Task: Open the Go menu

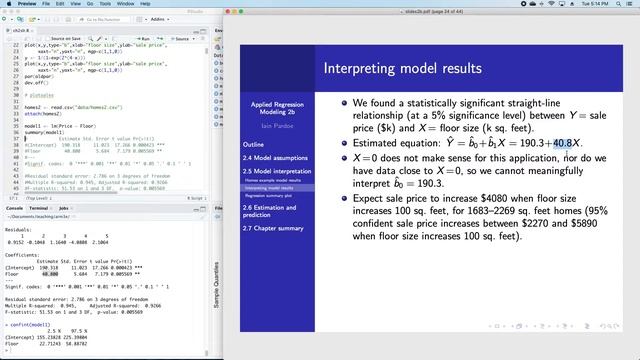Action: pos(90,4)
